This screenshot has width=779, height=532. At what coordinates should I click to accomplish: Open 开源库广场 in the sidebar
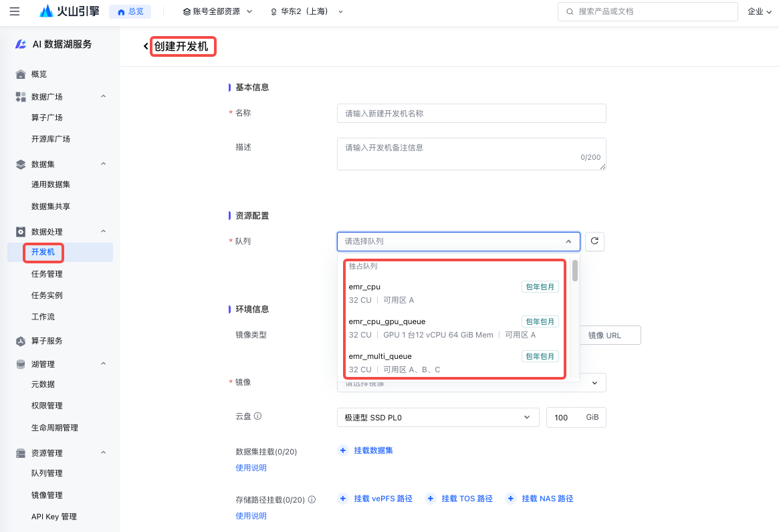click(x=51, y=139)
